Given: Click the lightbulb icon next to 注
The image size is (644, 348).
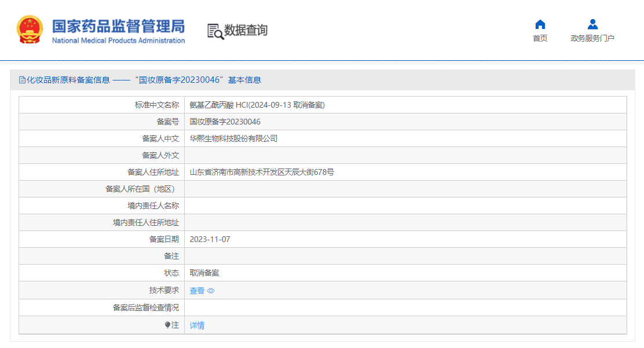Looking at the screenshot, I should (x=167, y=325).
